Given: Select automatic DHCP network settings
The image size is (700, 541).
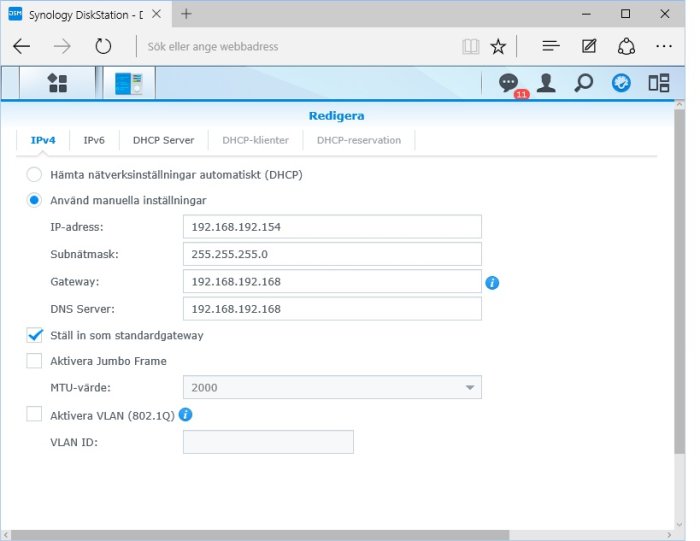Looking at the screenshot, I should (x=34, y=175).
